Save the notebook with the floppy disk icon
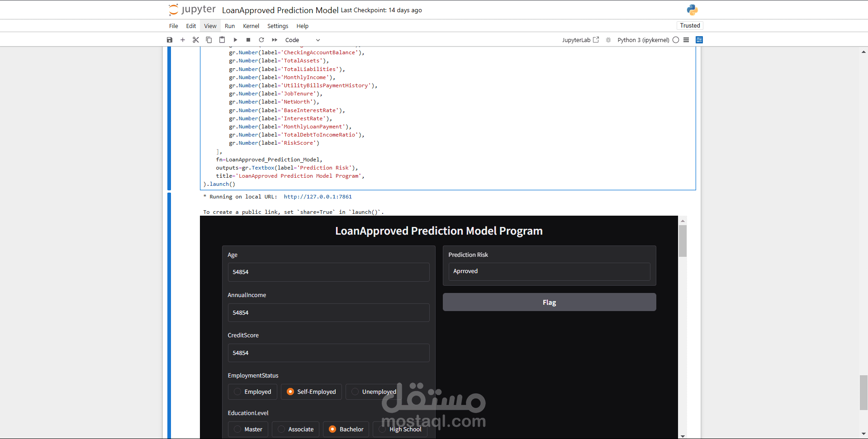 pos(170,40)
